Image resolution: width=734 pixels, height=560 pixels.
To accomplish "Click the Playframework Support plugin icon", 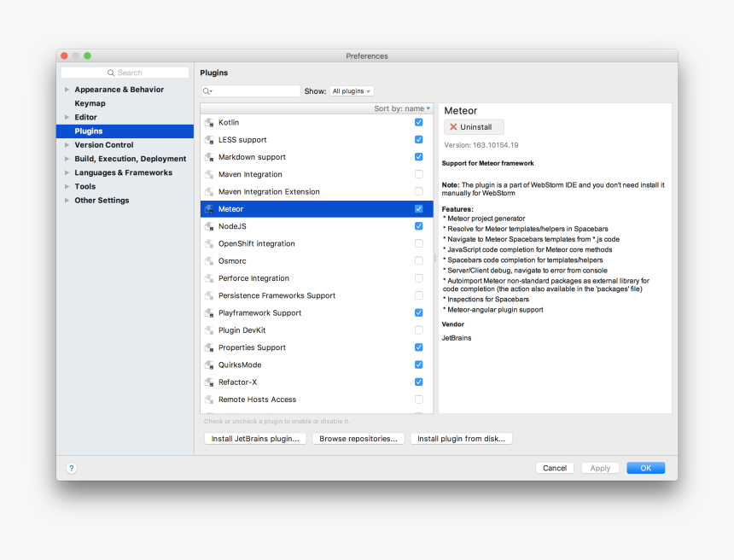I will [209, 313].
